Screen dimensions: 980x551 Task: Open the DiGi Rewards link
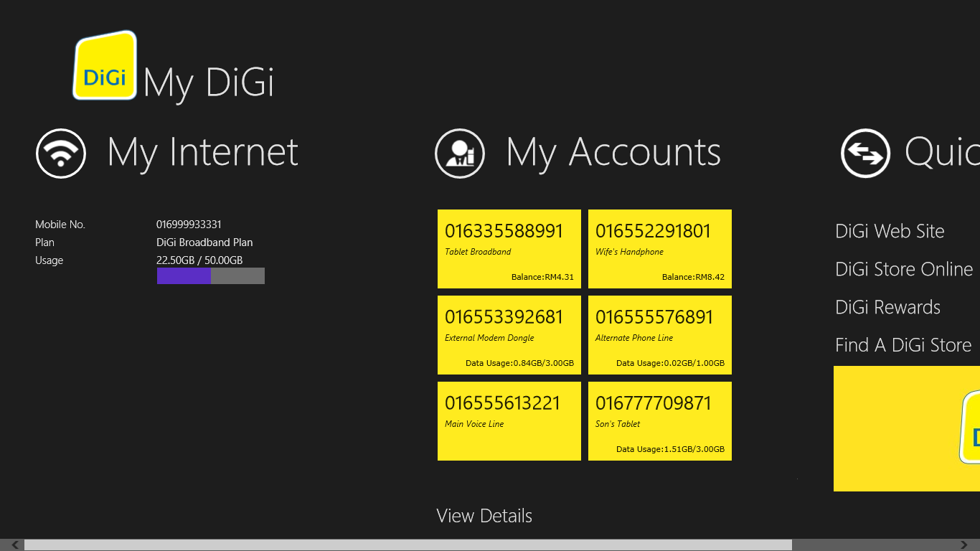[887, 307]
